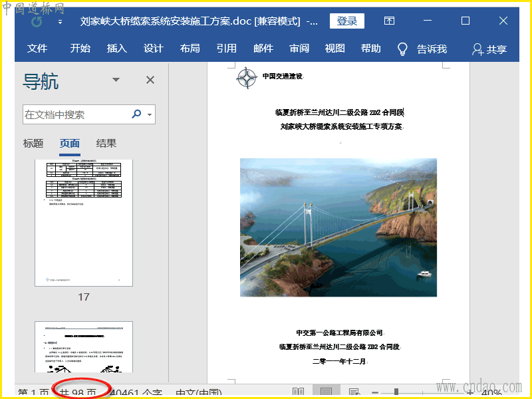Click the undo/repeat arrow icon in title bar
This screenshot has width=532, height=399.
pos(37,22)
